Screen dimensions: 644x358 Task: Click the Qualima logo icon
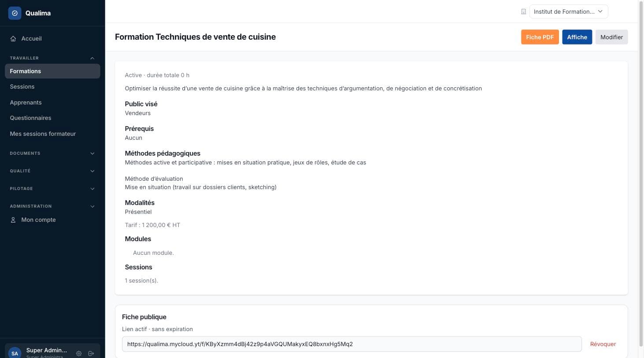(15, 13)
